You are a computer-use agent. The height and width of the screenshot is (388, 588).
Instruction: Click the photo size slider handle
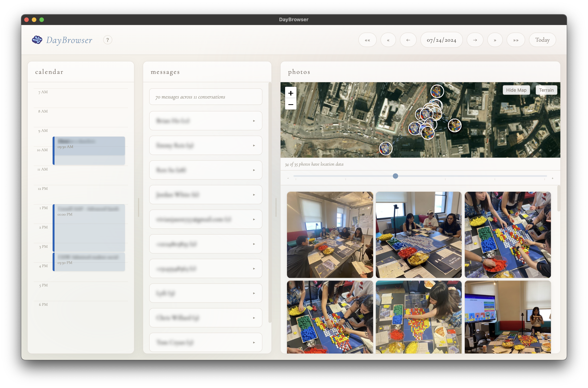(395, 176)
